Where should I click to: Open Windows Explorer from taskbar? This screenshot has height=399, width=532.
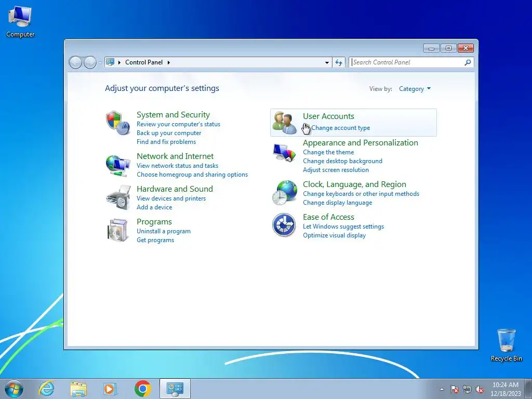tap(78, 389)
